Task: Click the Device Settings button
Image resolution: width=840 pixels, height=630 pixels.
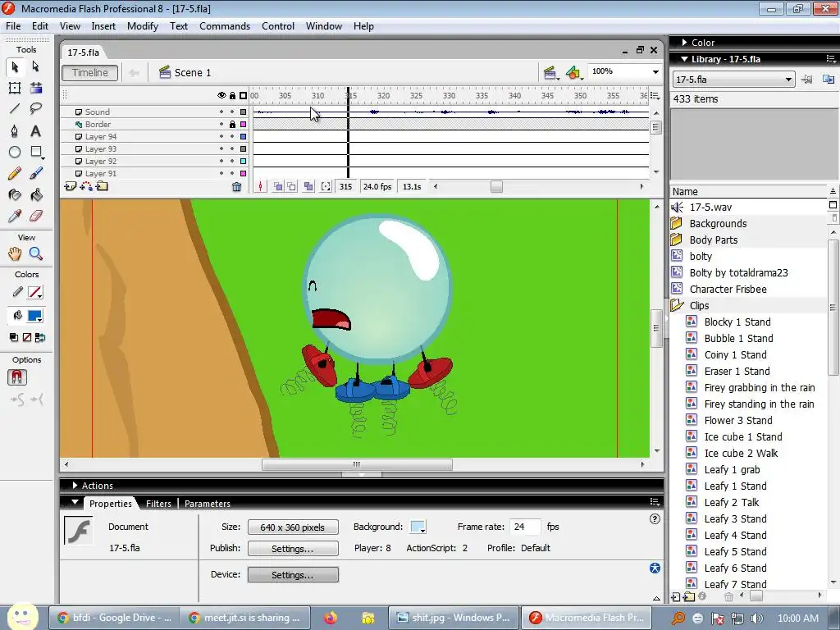Action: 293,575
